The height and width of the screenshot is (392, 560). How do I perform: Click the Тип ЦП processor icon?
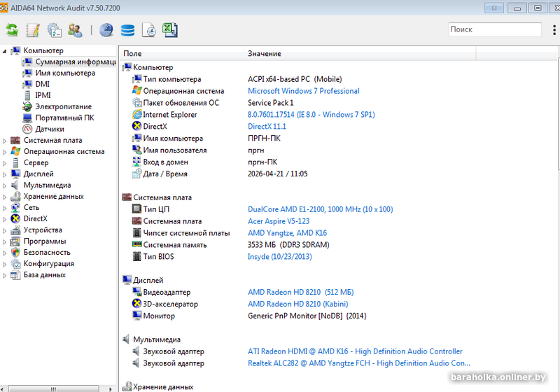[136, 209]
